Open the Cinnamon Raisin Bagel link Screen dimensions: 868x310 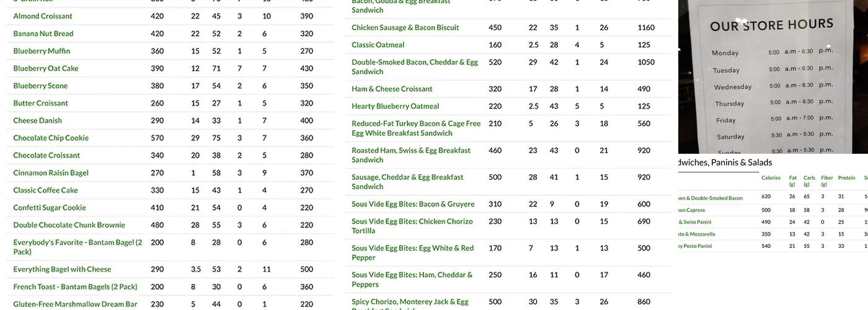tap(51, 172)
